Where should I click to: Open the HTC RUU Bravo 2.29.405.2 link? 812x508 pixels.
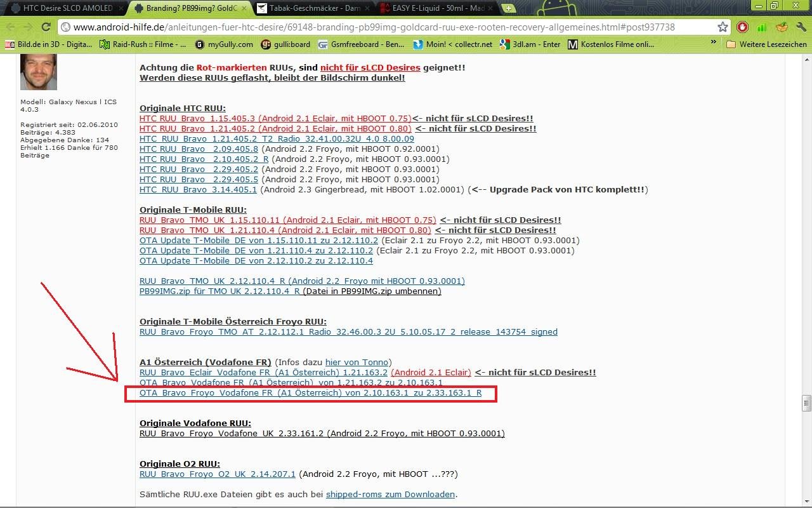[199, 169]
